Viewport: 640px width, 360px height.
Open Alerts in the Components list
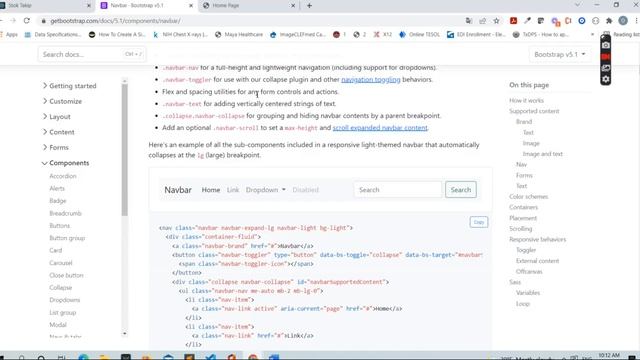(57, 189)
